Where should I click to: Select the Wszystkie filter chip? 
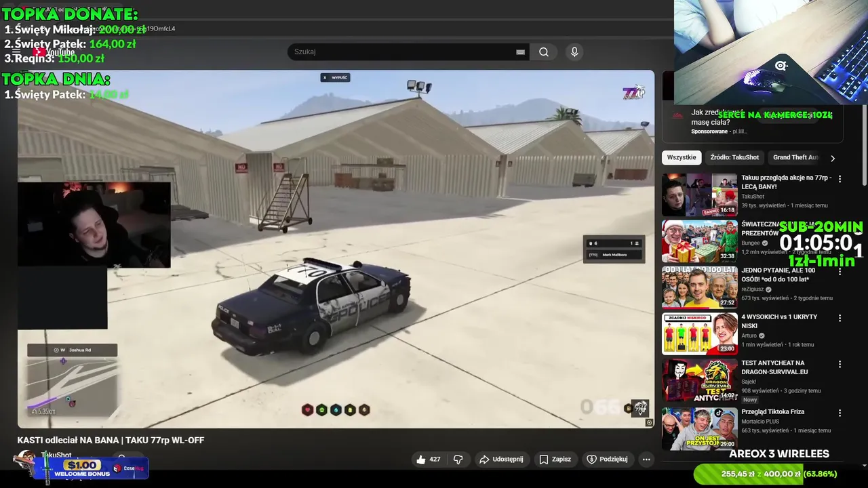(x=682, y=157)
